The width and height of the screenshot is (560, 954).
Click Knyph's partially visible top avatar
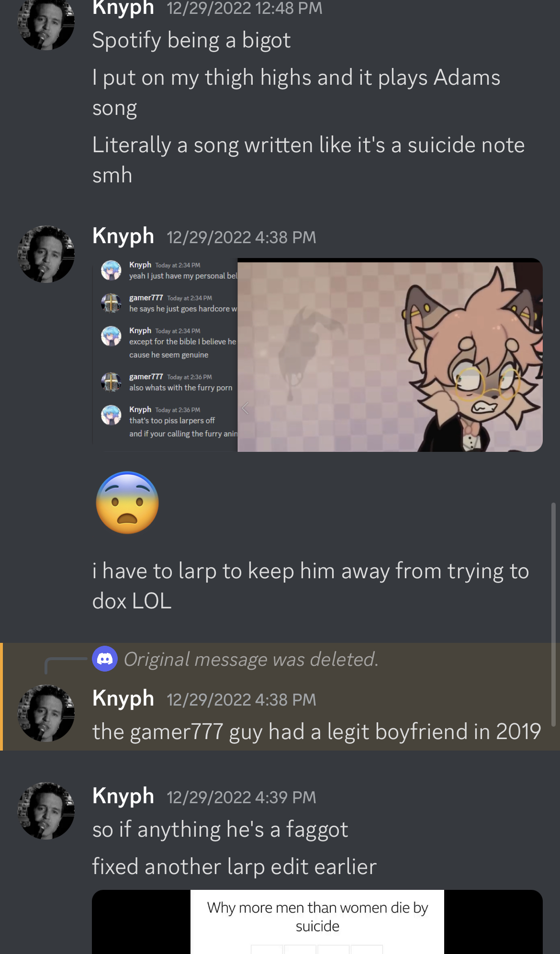(46, 24)
